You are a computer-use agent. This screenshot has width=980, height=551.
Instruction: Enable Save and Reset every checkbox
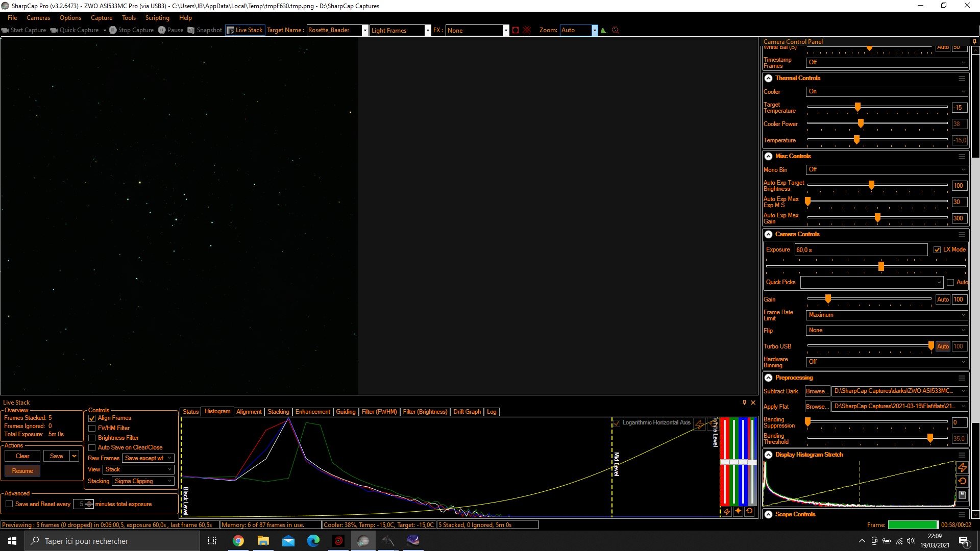(9, 504)
